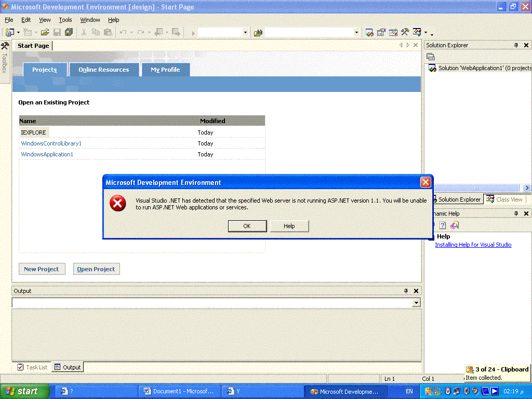The image size is (532, 399).
Task: Open the Toolbox side panel hammer icon
Action: point(5,46)
